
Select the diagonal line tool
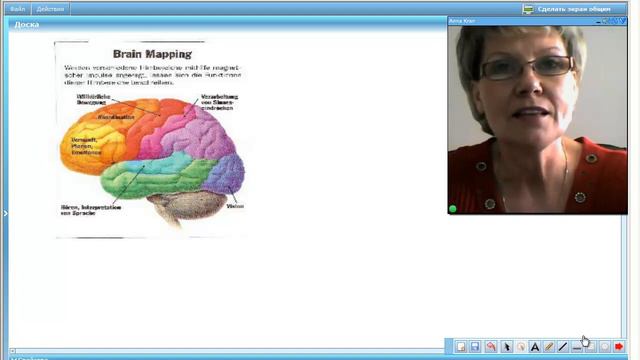click(x=563, y=347)
